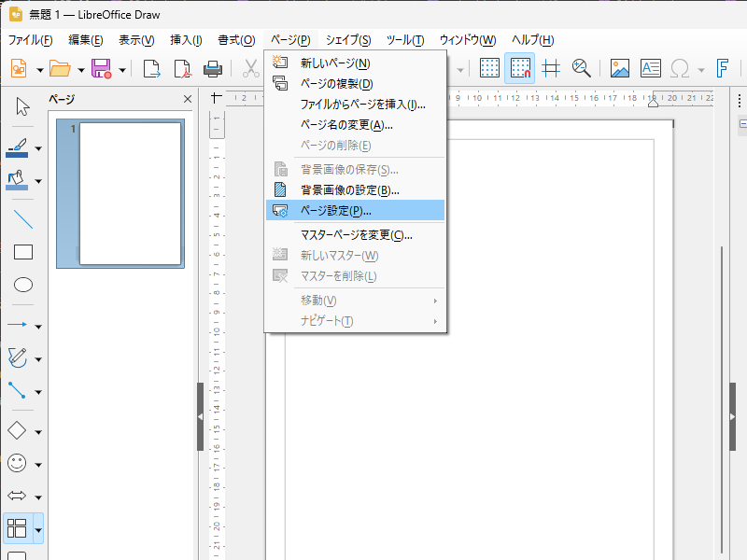
Task: Select the Block Arrows tool
Action: [x=17, y=496]
